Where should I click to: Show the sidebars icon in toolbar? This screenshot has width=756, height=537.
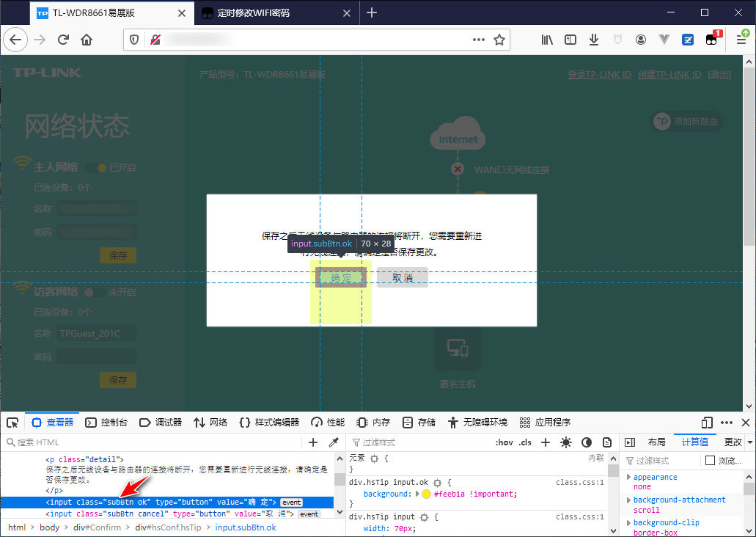point(570,40)
